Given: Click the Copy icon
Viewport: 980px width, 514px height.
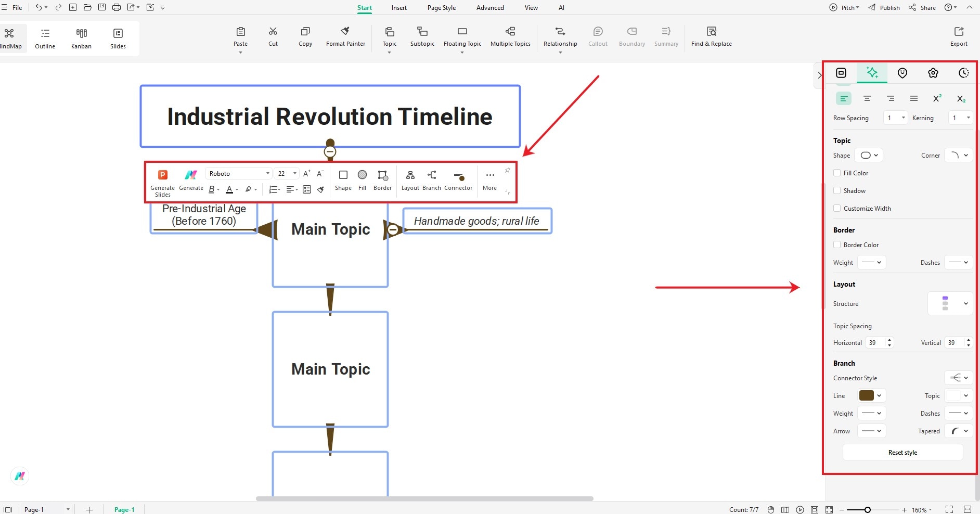Looking at the screenshot, I should tap(305, 32).
